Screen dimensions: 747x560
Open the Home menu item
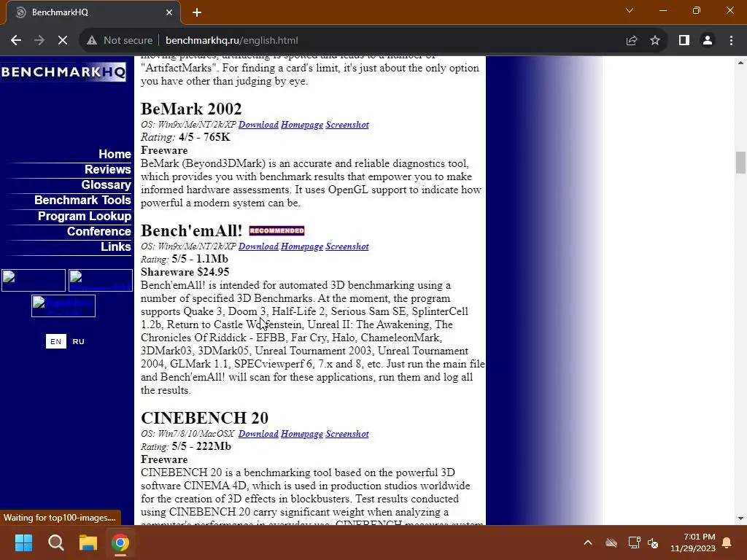click(x=115, y=155)
